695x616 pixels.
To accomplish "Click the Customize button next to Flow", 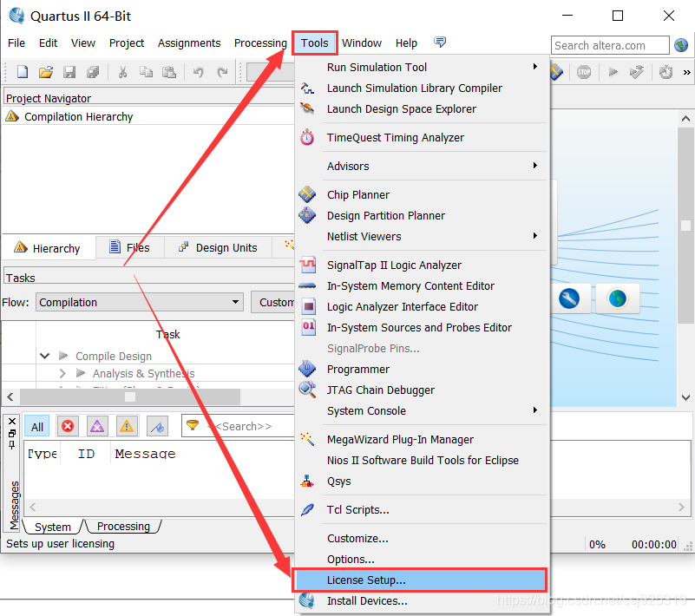I will pyautogui.click(x=273, y=302).
